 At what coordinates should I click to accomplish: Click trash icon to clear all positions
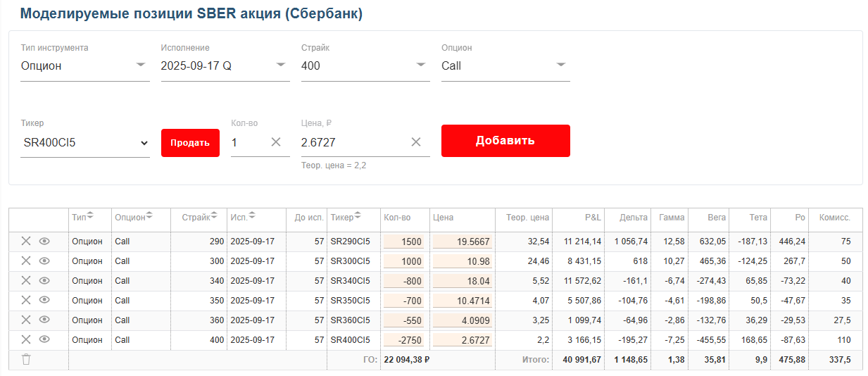[26, 360]
